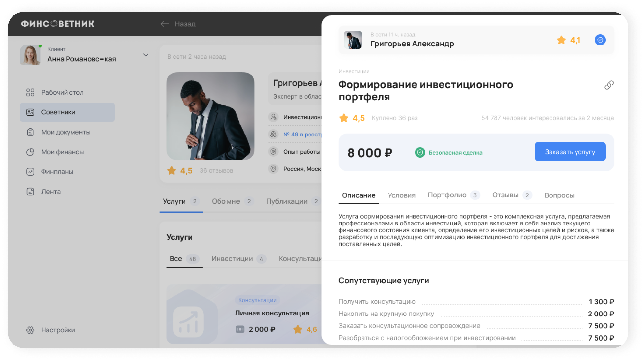Image resolution: width=644 pixels, height=360 pixels.
Task: Open the Портфолио tab
Action: click(446, 195)
